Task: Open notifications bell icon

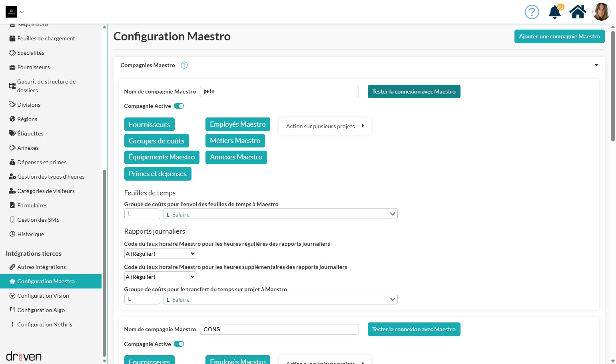Action: pyautogui.click(x=555, y=12)
